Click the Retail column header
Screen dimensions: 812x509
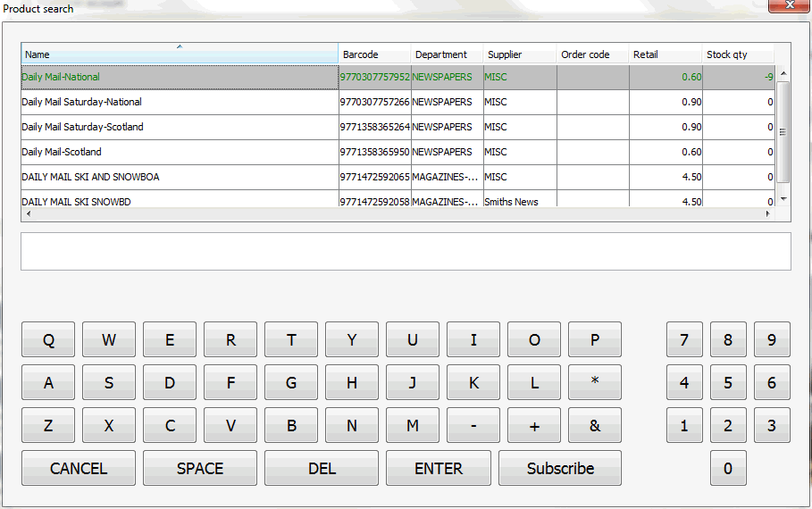point(665,54)
